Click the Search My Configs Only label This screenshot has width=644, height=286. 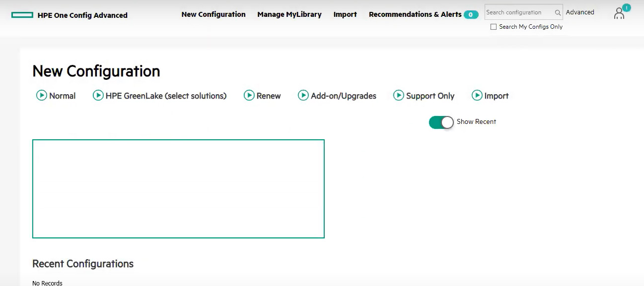point(531,27)
